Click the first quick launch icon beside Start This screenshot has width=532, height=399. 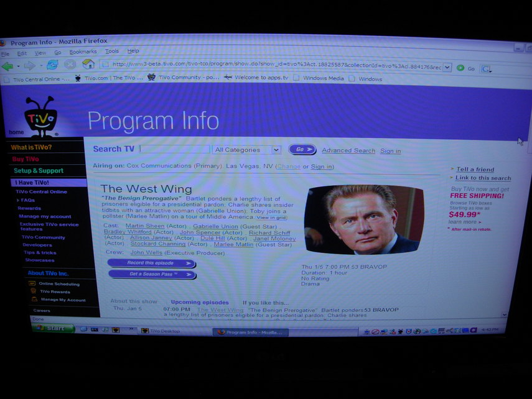point(83,329)
